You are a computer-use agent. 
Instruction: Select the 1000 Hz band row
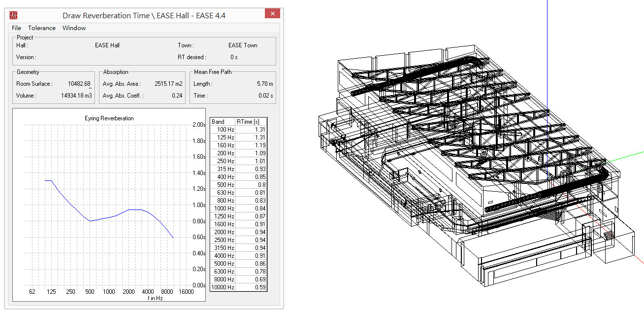click(238, 209)
